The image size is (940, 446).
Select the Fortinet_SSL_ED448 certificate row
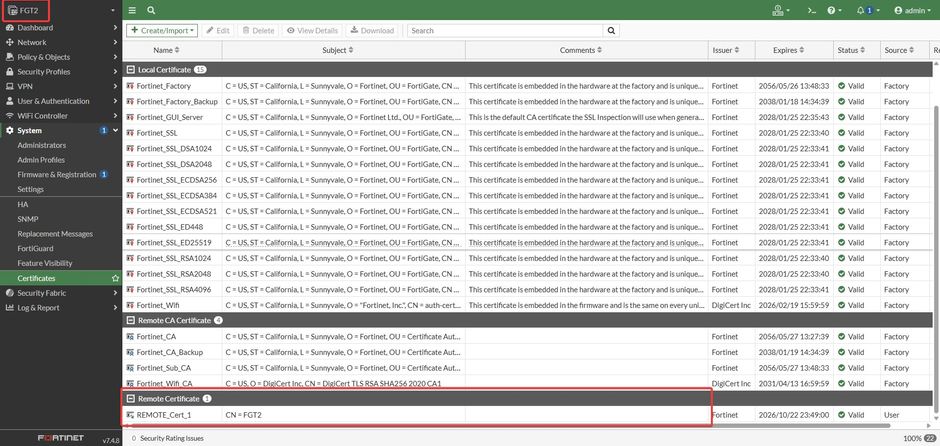click(x=528, y=227)
